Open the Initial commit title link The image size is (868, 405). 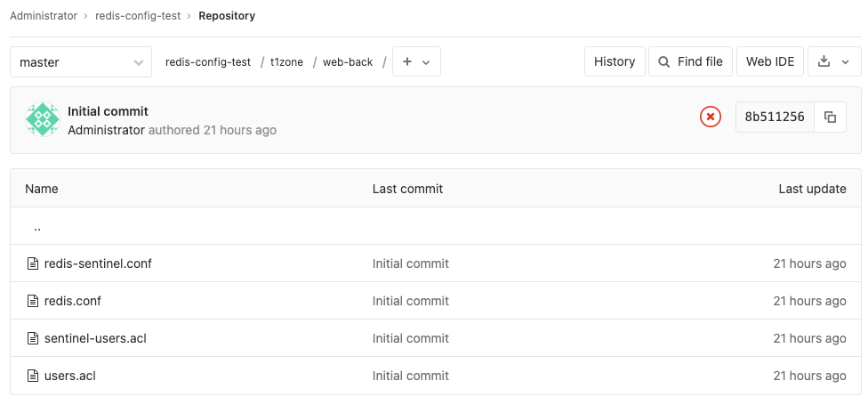pyautogui.click(x=108, y=111)
